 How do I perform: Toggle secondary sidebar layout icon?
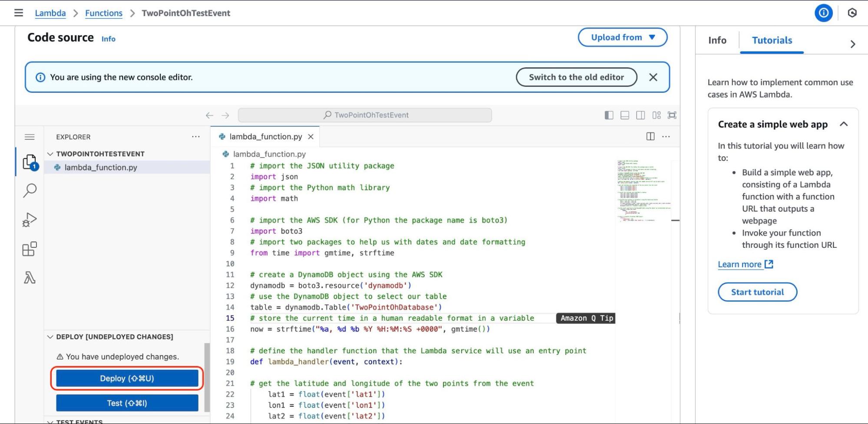(x=640, y=115)
